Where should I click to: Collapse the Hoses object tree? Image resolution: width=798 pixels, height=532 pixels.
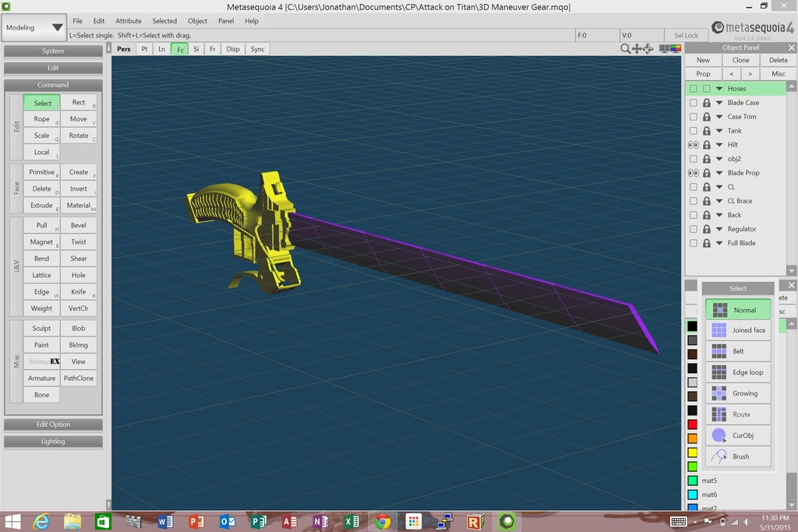(718, 88)
